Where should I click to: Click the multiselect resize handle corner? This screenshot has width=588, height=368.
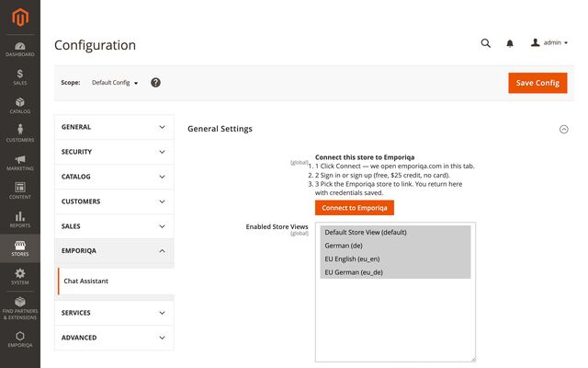click(x=473, y=360)
